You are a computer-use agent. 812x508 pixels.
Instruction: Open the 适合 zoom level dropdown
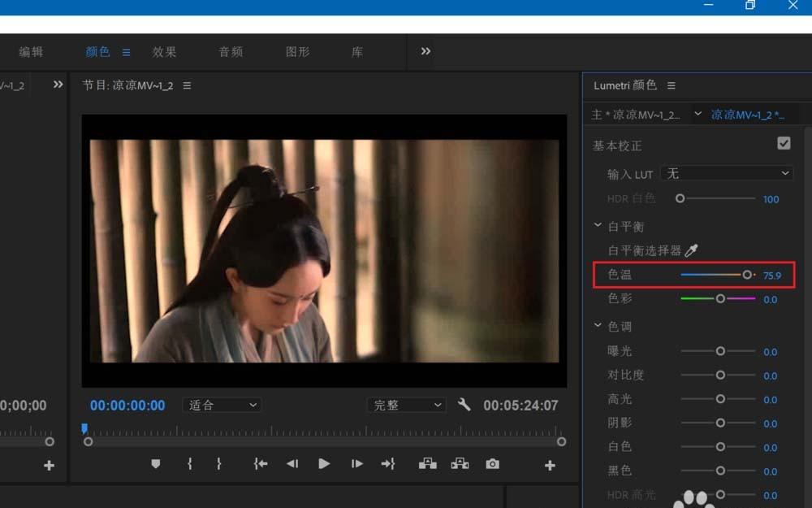pos(221,405)
